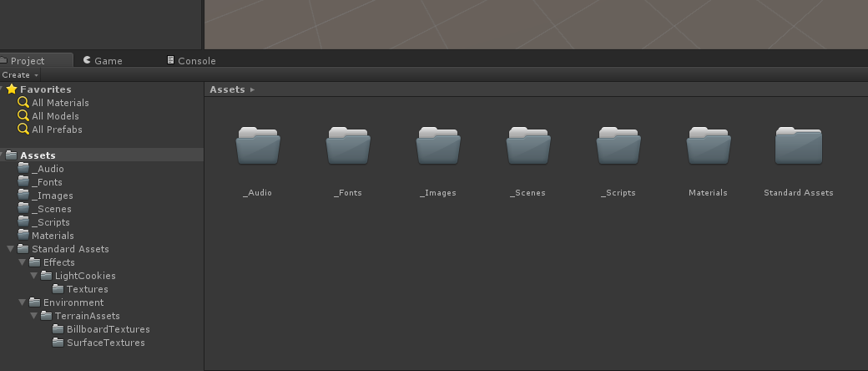The width and height of the screenshot is (868, 371).
Task: Click the Materials name under grid folder
Action: [708, 192]
